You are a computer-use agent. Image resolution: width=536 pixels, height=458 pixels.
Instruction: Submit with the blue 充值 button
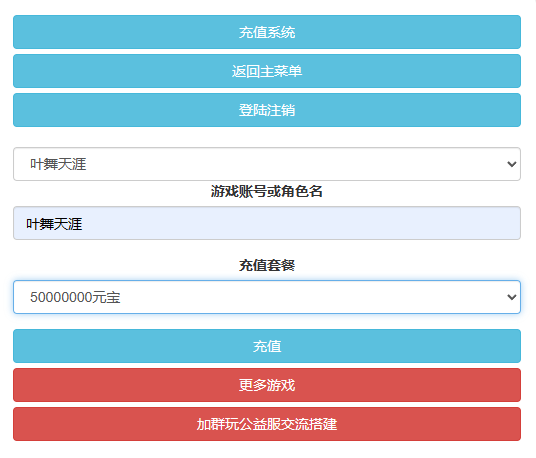coord(267,346)
